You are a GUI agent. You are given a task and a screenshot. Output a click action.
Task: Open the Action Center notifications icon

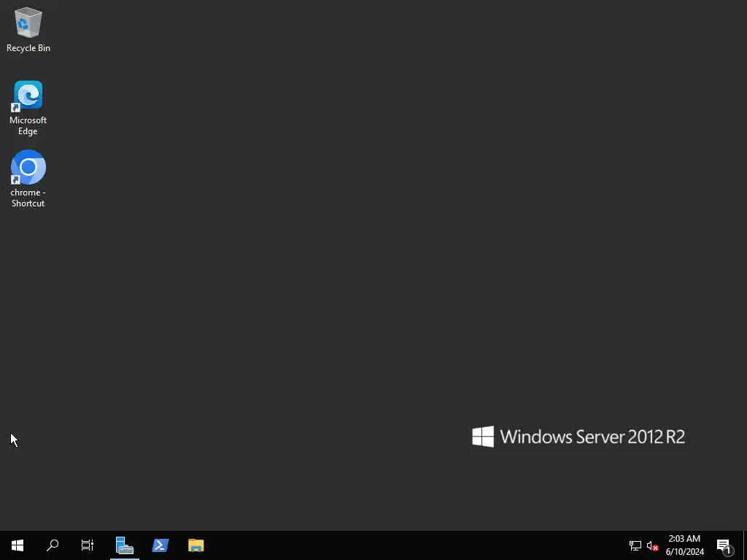(x=724, y=545)
